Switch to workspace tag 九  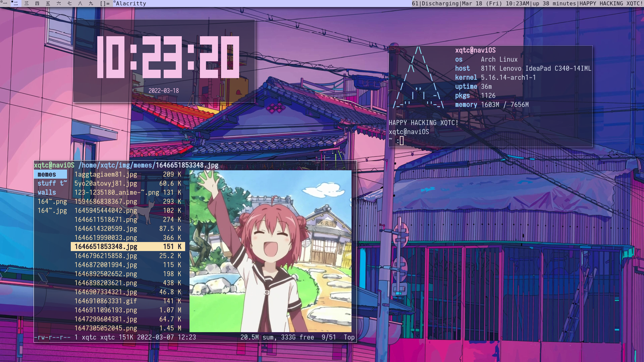click(91, 3)
